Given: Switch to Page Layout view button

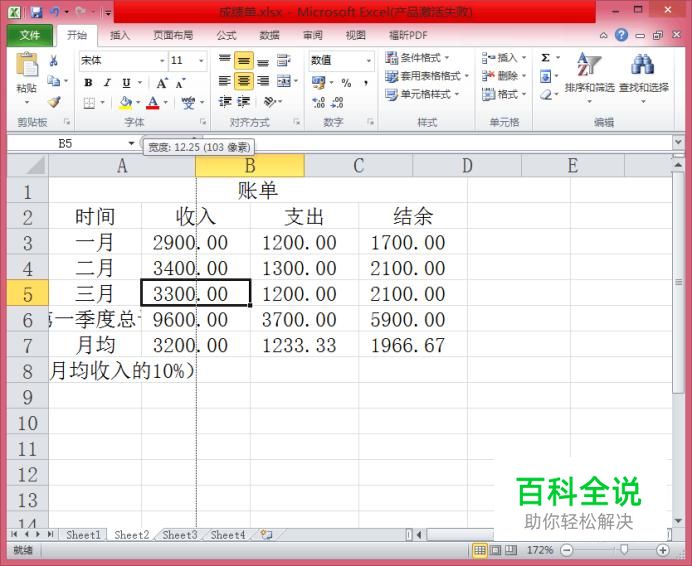Looking at the screenshot, I should (496, 550).
